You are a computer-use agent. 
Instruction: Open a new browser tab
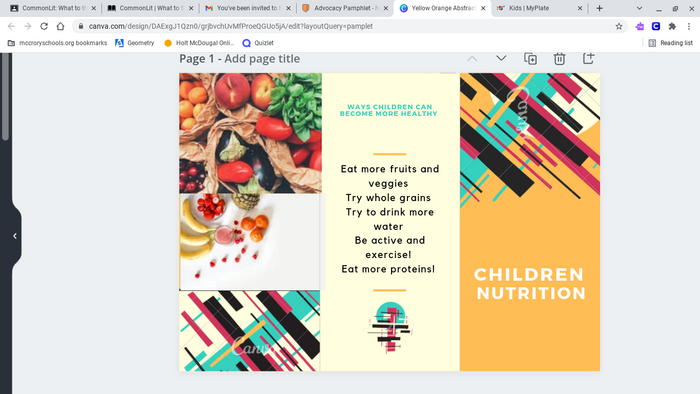pos(599,8)
